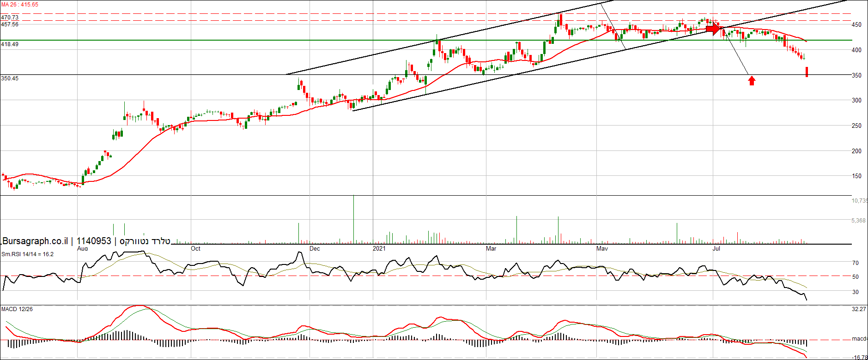Click the 2021 marker on the time axis

[379, 249]
